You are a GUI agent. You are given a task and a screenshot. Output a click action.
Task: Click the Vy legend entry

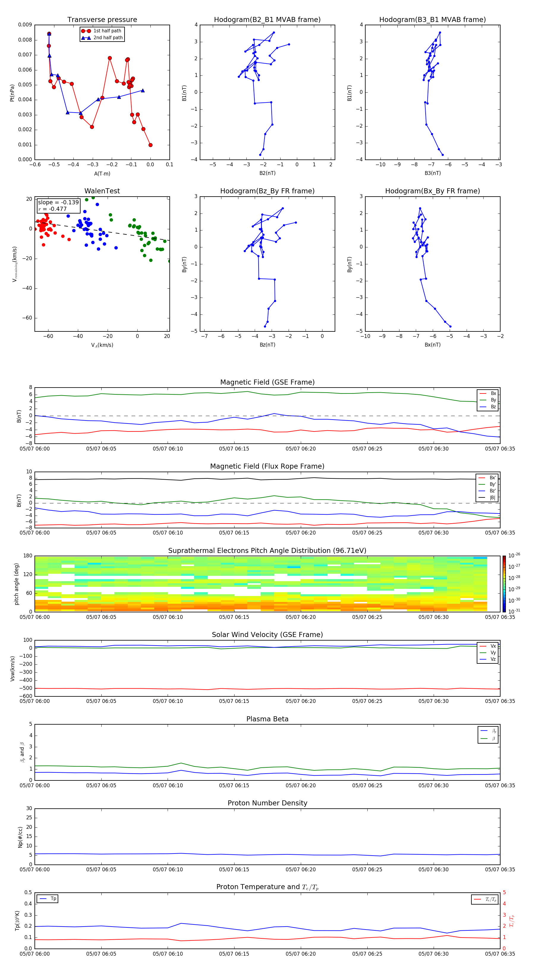488,652
